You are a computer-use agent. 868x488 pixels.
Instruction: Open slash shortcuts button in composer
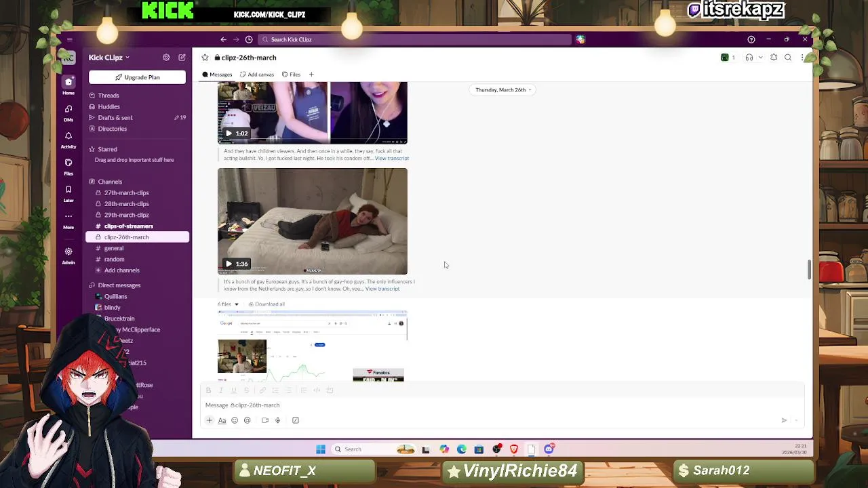296,420
